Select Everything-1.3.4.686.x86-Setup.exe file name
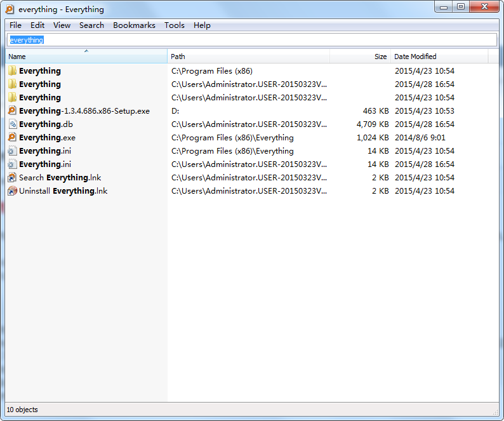504x421 pixels. 84,111
